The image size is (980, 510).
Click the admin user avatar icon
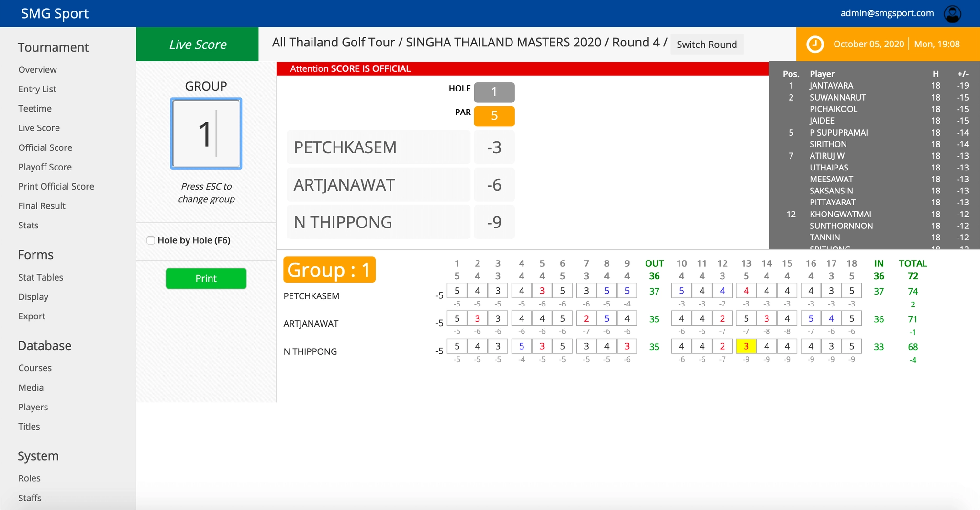click(952, 14)
